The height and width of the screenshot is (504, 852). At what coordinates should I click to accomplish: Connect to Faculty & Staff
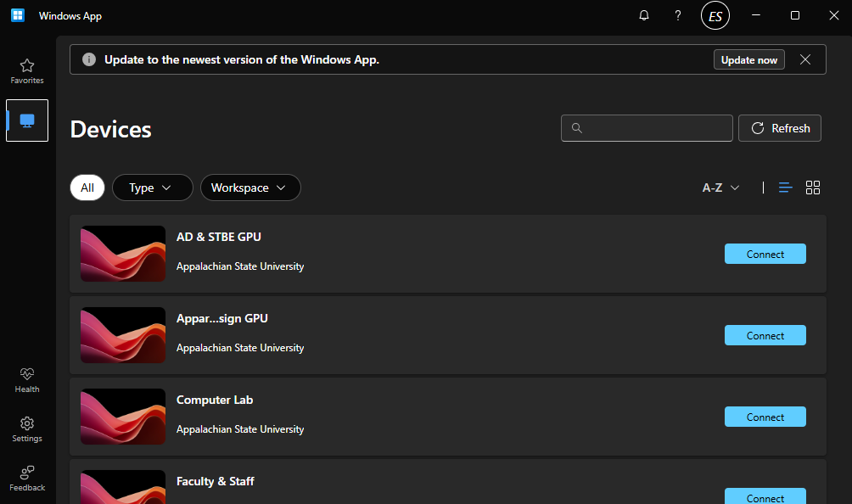tap(765, 496)
